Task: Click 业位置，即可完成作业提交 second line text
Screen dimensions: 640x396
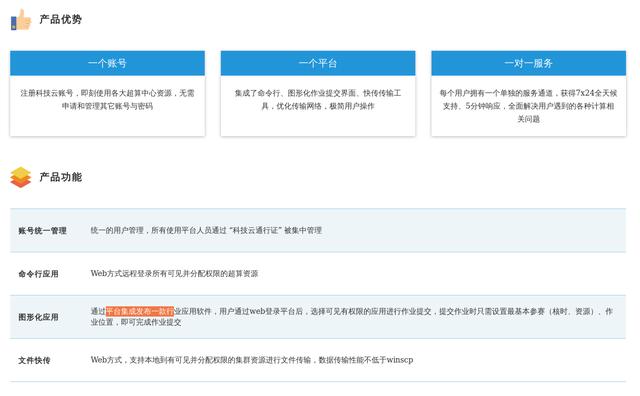Action: (136, 322)
